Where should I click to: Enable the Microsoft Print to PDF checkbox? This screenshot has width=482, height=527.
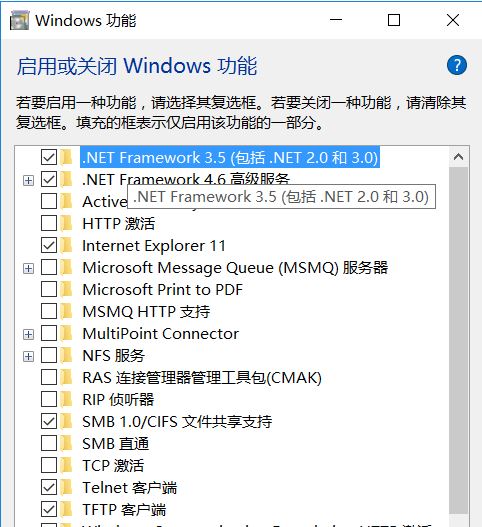[x=49, y=289]
